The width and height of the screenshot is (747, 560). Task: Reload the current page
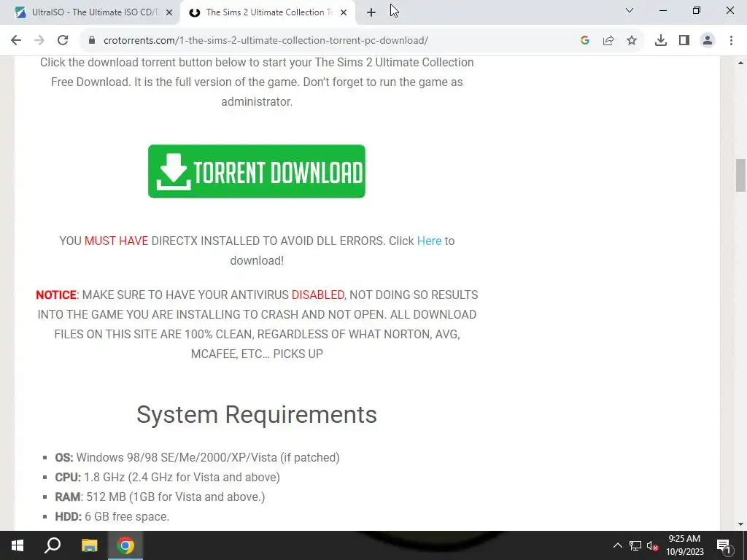pyautogui.click(x=63, y=41)
